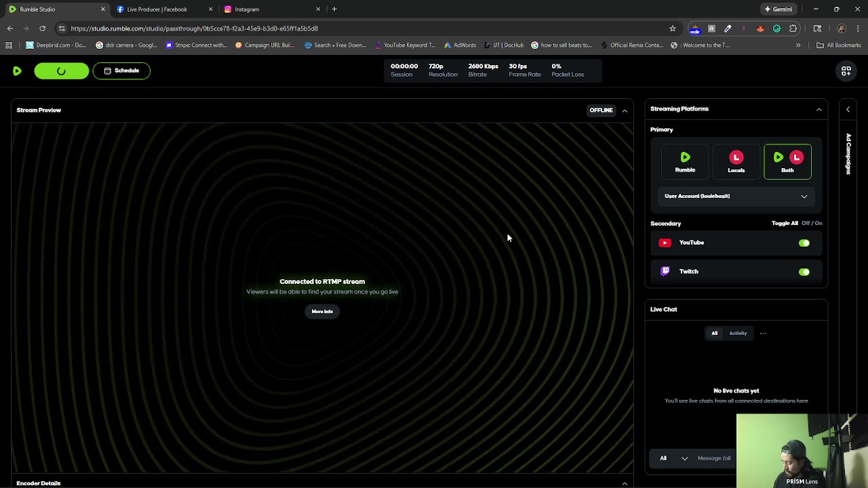Open the Chrome apps grid shortcut
This screenshot has height=488, width=868.
point(9,45)
